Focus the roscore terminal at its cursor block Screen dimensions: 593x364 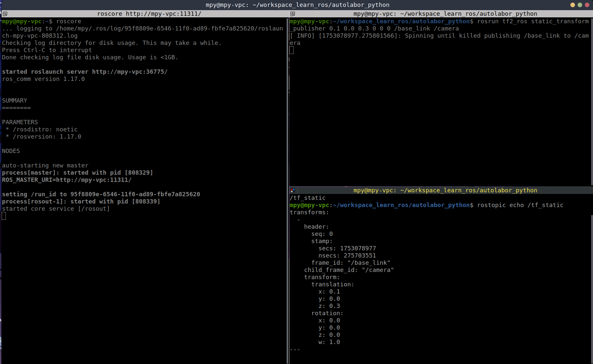pos(4,216)
